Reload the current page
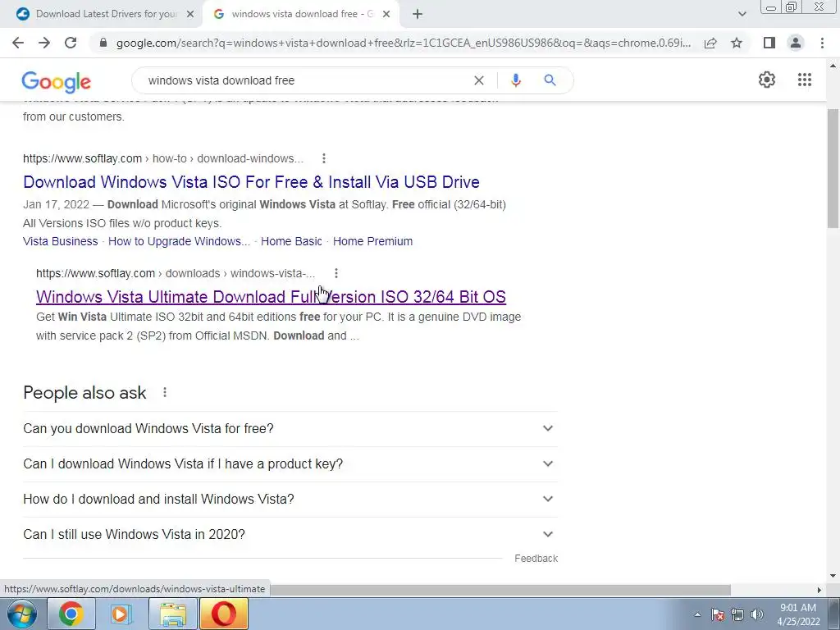Viewport: 840px width, 630px height. (x=71, y=43)
